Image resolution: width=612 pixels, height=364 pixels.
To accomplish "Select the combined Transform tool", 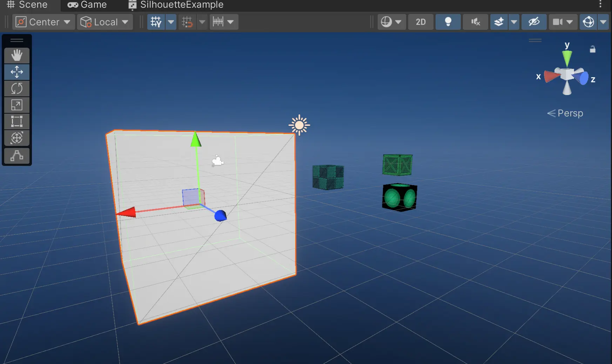I will click(17, 138).
